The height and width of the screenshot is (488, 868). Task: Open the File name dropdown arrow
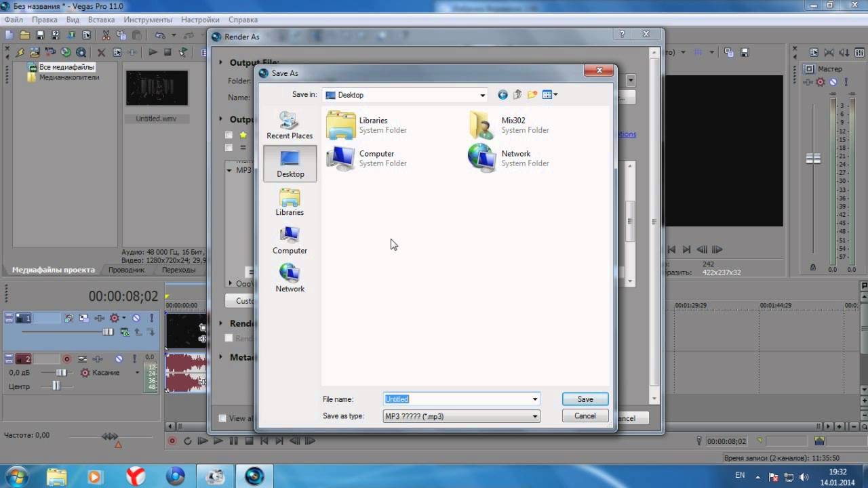pos(535,399)
